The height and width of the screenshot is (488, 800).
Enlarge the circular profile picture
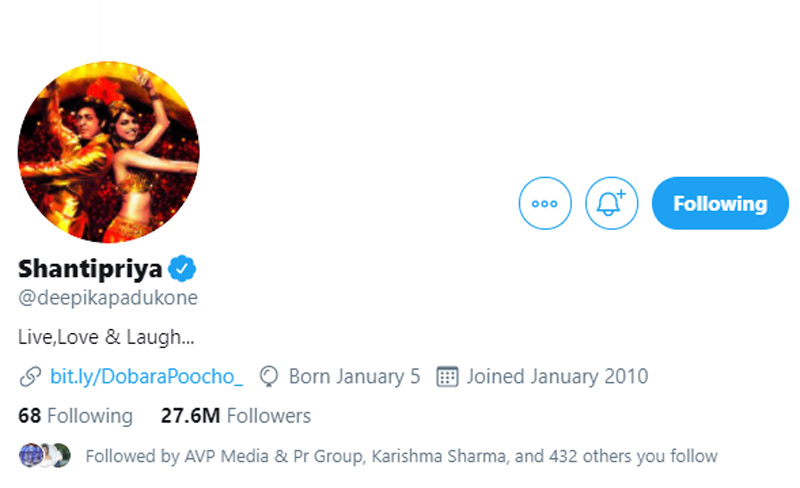pyautogui.click(x=108, y=152)
